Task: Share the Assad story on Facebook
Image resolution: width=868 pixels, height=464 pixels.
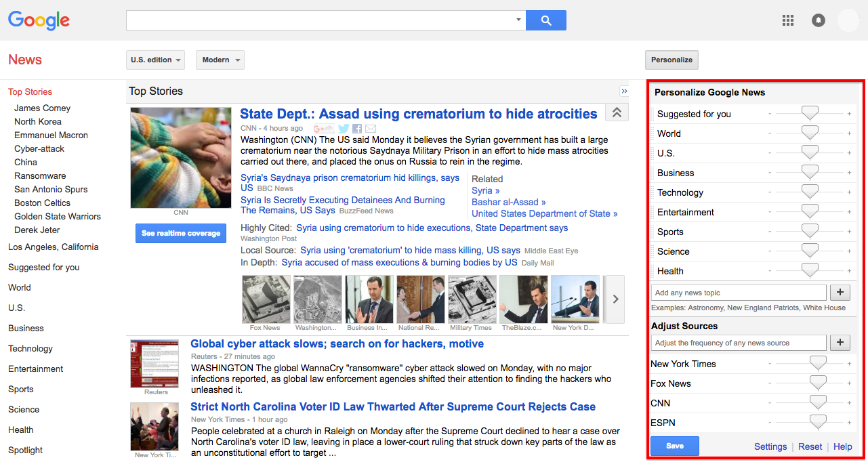Action: click(357, 129)
